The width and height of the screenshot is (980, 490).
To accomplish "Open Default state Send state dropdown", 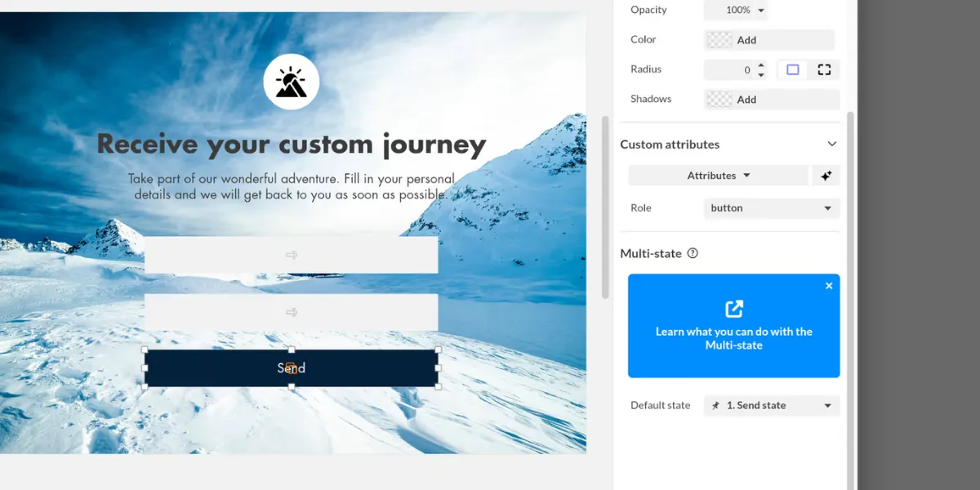I will [772, 405].
